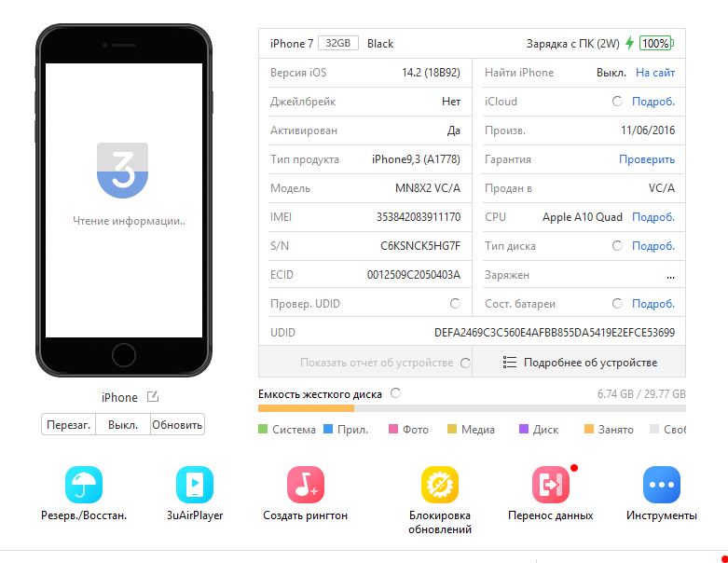Open the На сайт link for Найти iPhone

click(x=655, y=73)
